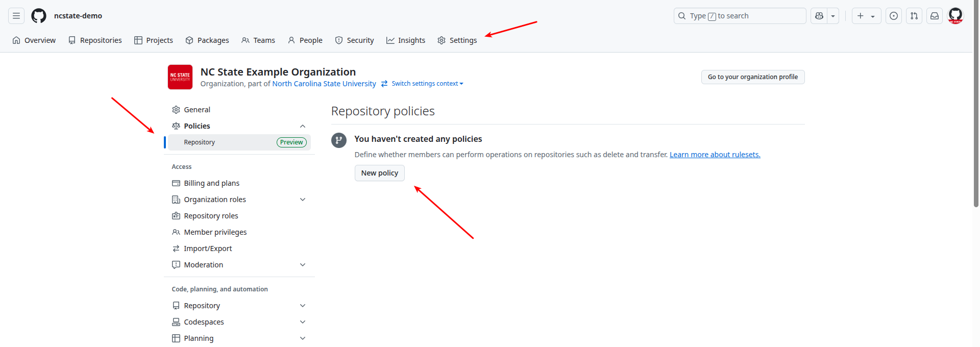Select Member privileges in sidebar

coord(215,232)
